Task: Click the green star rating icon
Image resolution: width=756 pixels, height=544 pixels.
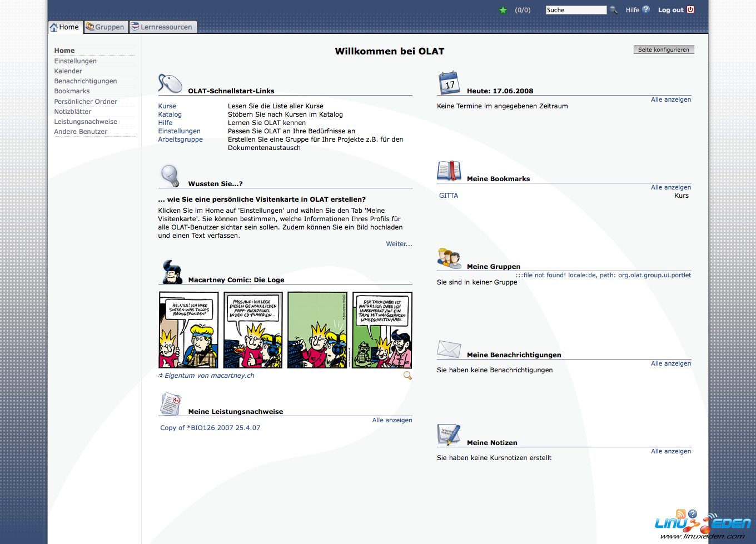Action: (503, 10)
